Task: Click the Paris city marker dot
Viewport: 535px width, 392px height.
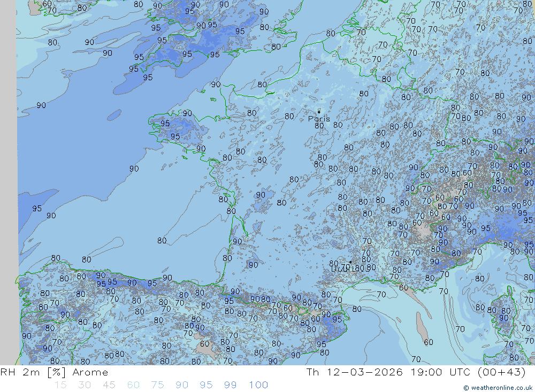Action: click(319, 112)
